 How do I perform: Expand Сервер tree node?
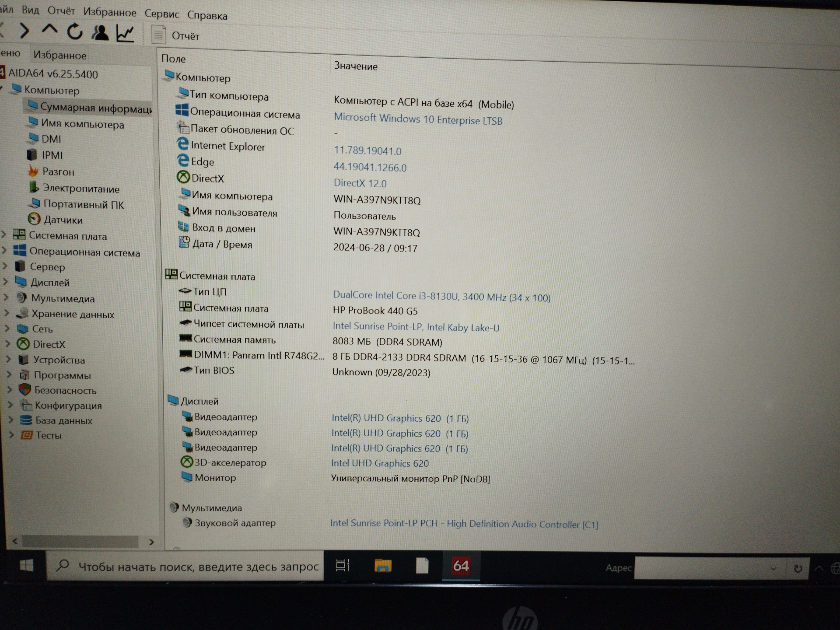[6, 266]
